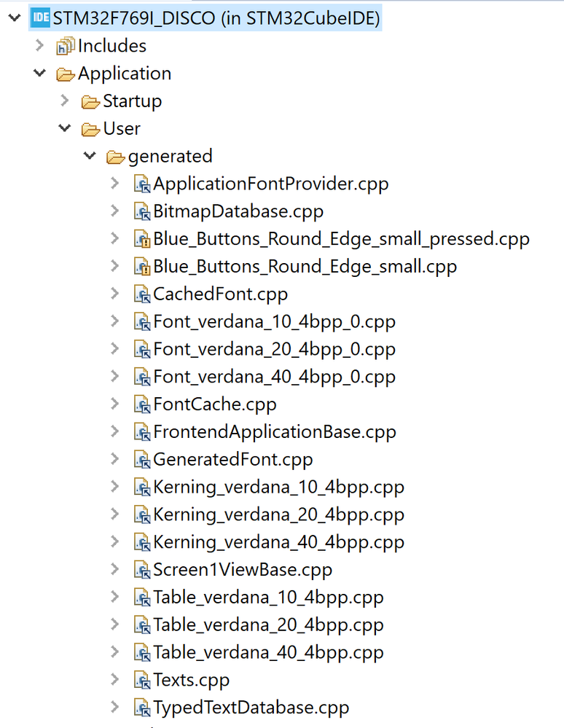Screen dimensions: 564x728
Task: Click the BitmapDatabase.cpp file icon
Action: 141,212
